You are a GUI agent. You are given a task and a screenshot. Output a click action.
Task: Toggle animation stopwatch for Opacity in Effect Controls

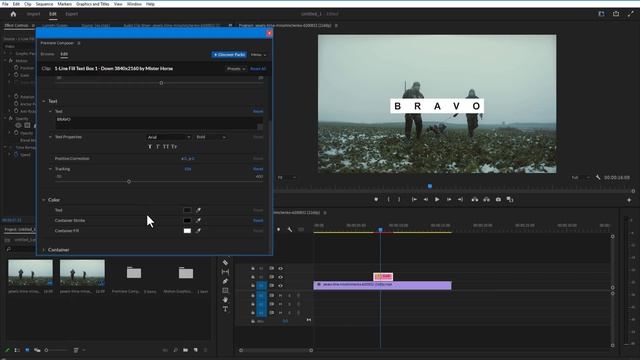[x=16, y=133]
